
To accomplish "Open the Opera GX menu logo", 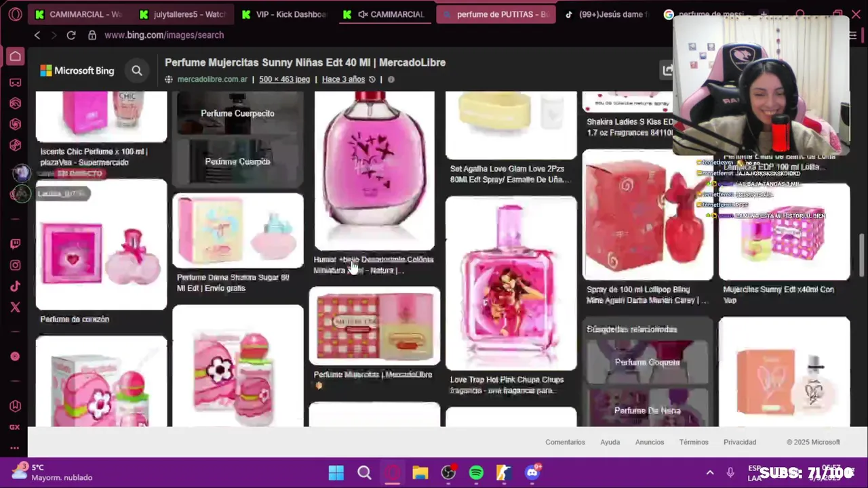I will pyautogui.click(x=15, y=14).
